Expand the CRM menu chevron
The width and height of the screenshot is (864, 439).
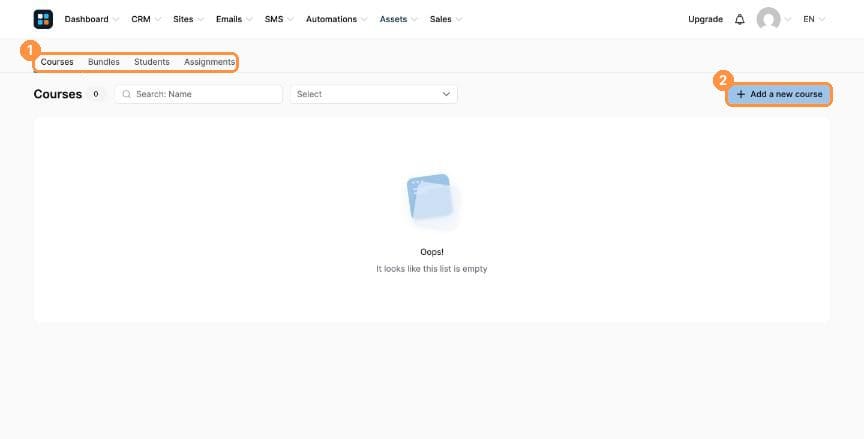click(x=158, y=19)
